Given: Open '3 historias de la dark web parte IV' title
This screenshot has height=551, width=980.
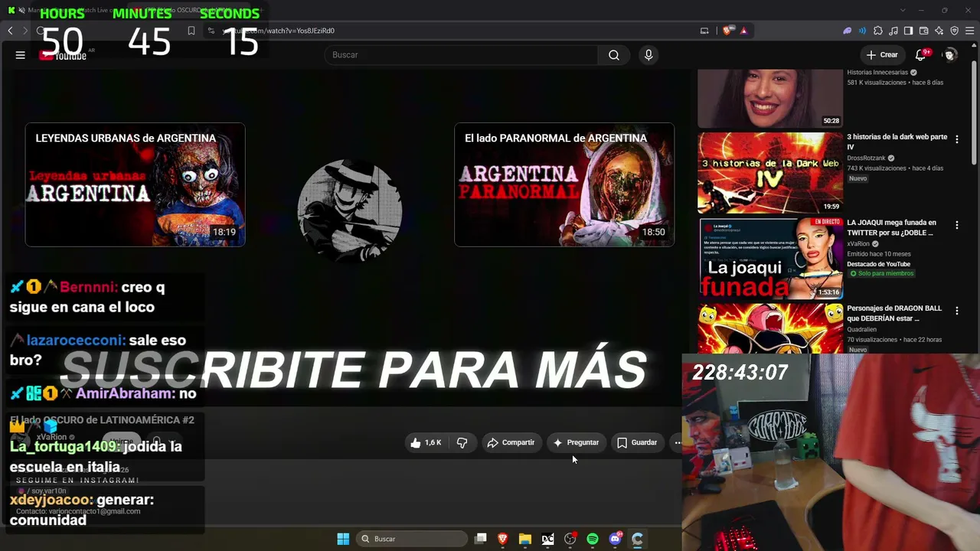Looking at the screenshot, I should (897, 142).
